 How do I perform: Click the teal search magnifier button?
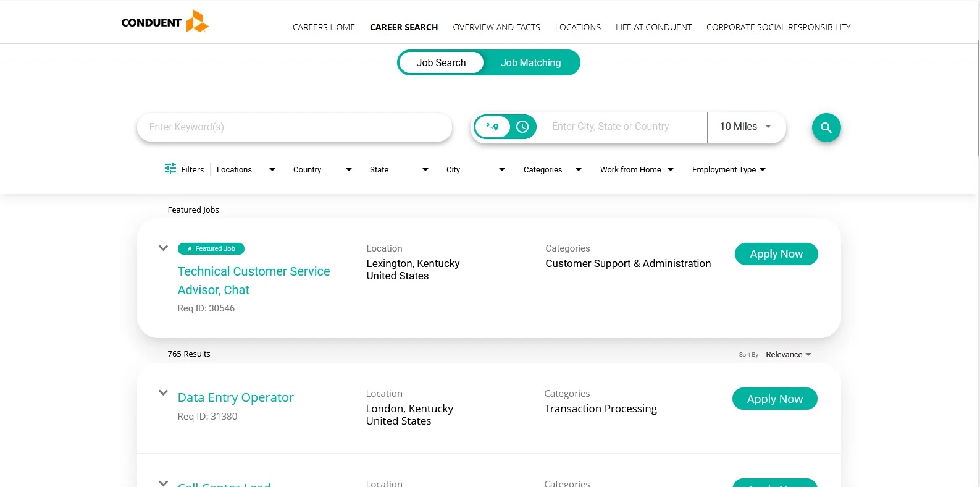point(826,127)
